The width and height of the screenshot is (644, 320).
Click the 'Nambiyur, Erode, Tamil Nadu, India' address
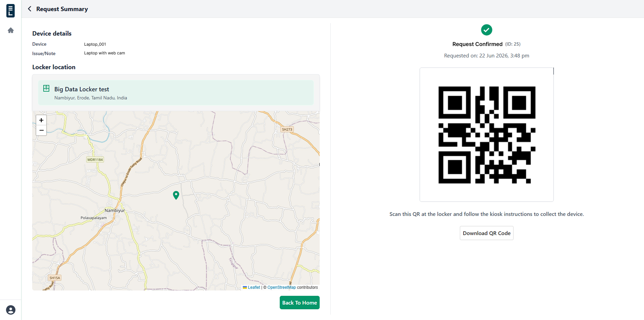tap(91, 98)
